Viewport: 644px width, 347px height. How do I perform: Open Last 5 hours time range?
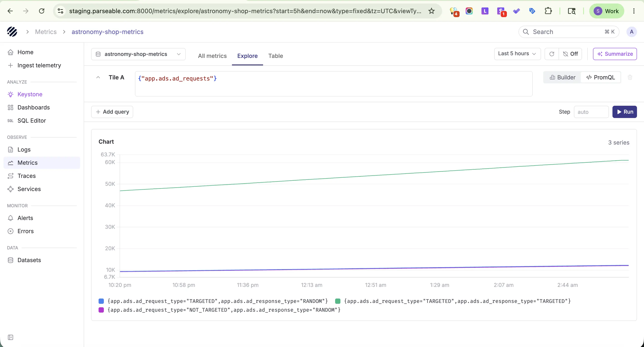pos(517,54)
